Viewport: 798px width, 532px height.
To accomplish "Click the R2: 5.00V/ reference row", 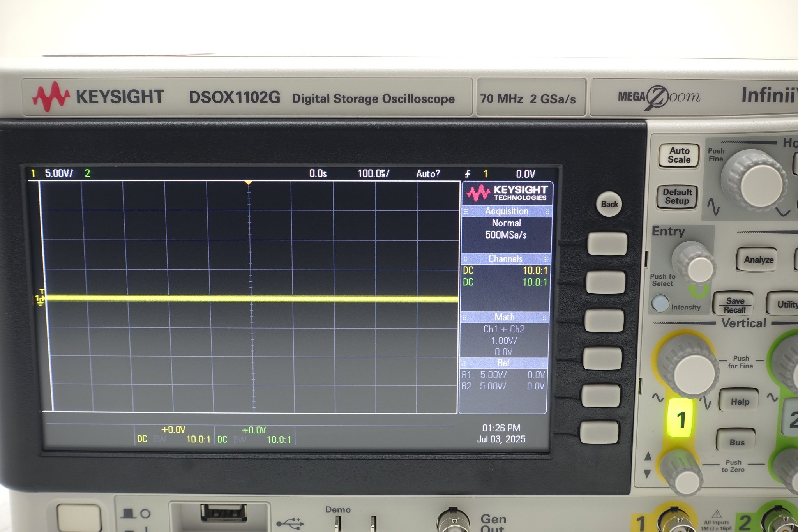I will (503, 386).
